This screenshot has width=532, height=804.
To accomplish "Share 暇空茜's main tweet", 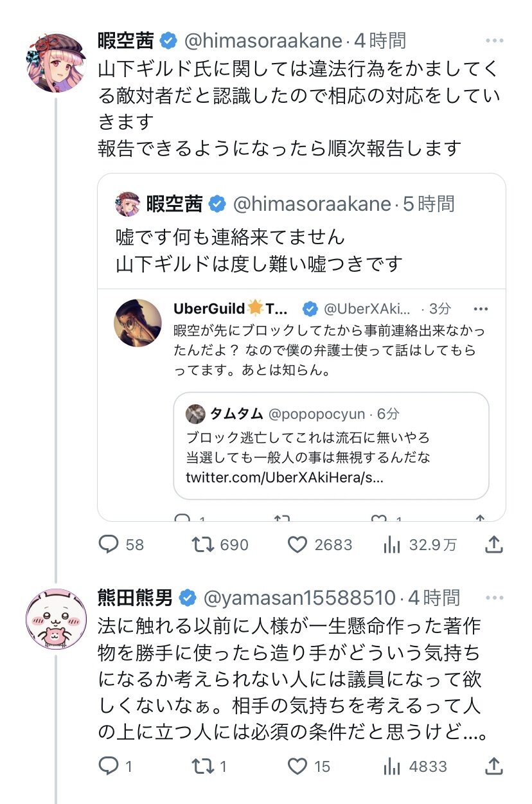I will coord(493,545).
